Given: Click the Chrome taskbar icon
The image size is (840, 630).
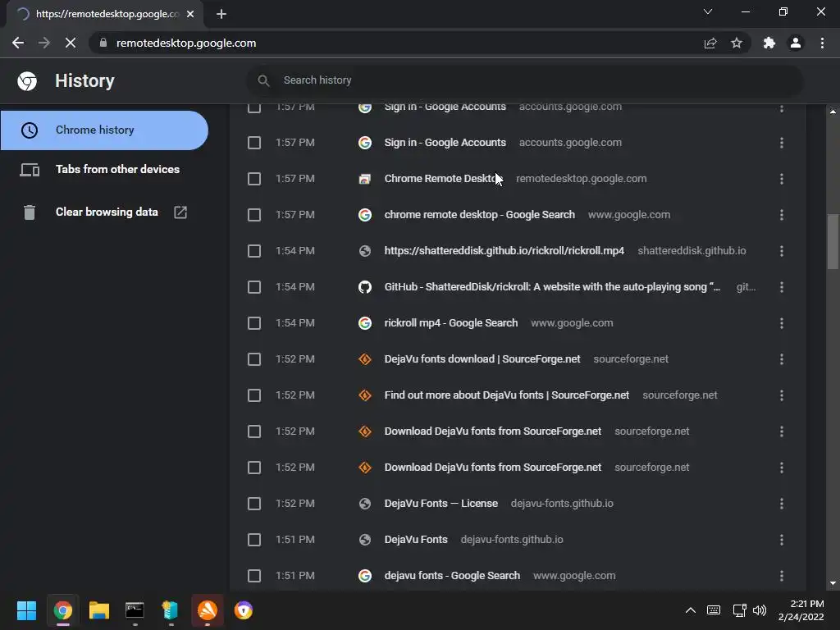Looking at the screenshot, I should point(62,610).
